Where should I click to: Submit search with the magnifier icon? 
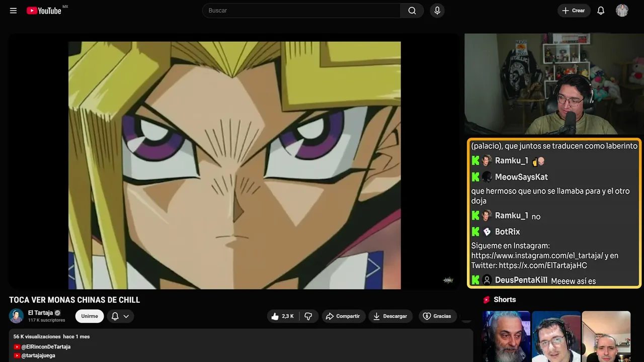pyautogui.click(x=412, y=11)
